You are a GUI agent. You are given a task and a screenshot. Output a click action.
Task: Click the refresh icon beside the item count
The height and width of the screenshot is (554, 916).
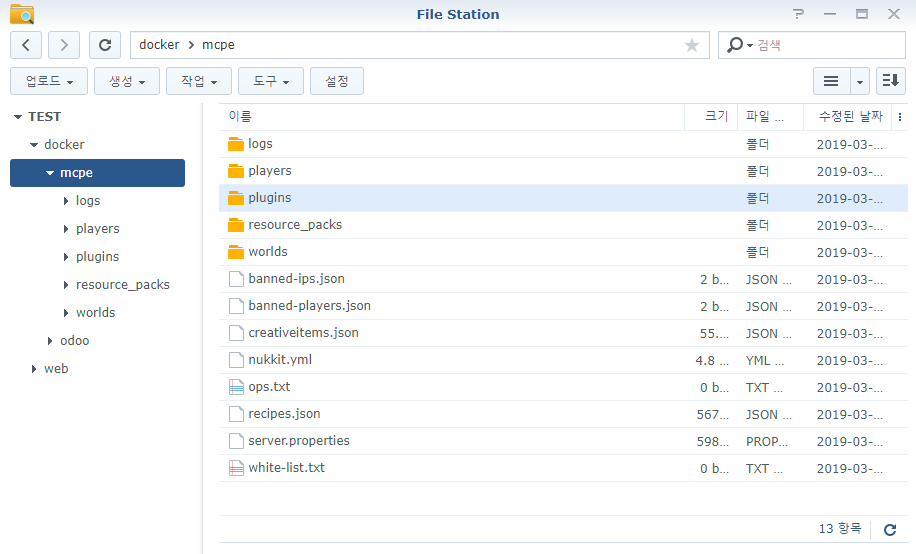coord(890,530)
